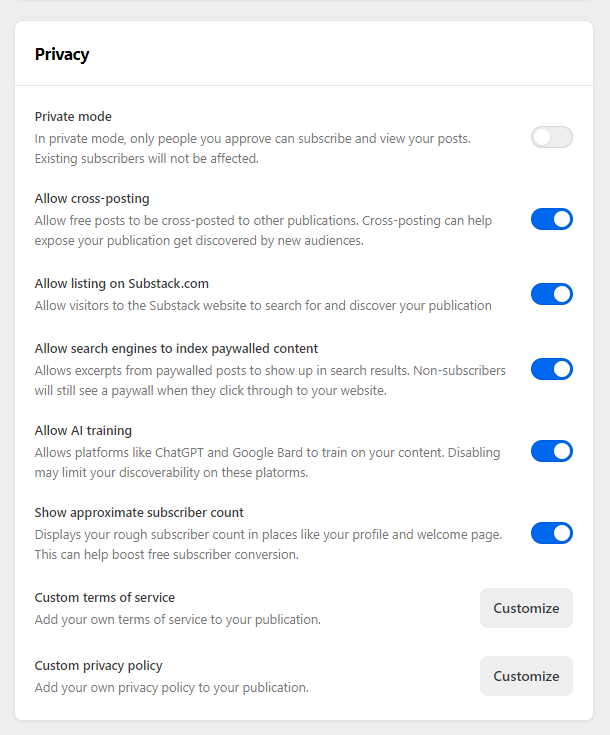Switch off Show approximate subscriber count
Image resolution: width=610 pixels, height=735 pixels.
[x=551, y=533]
